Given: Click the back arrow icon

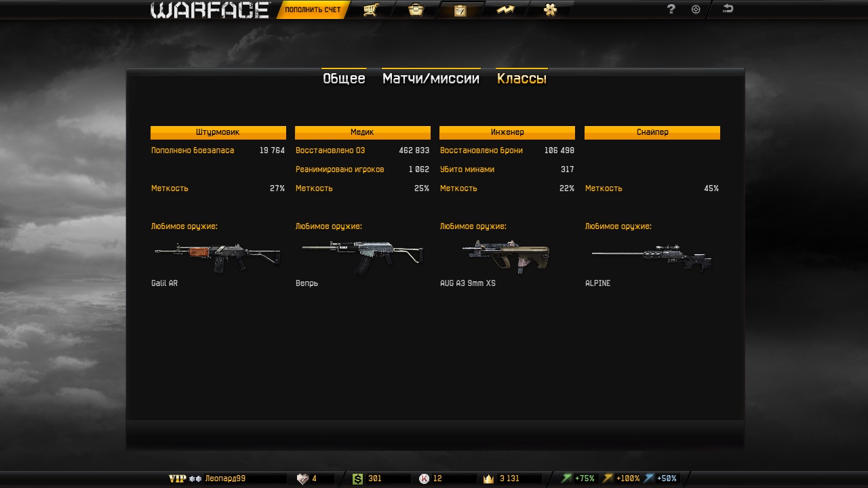Looking at the screenshot, I should pyautogui.click(x=728, y=9).
